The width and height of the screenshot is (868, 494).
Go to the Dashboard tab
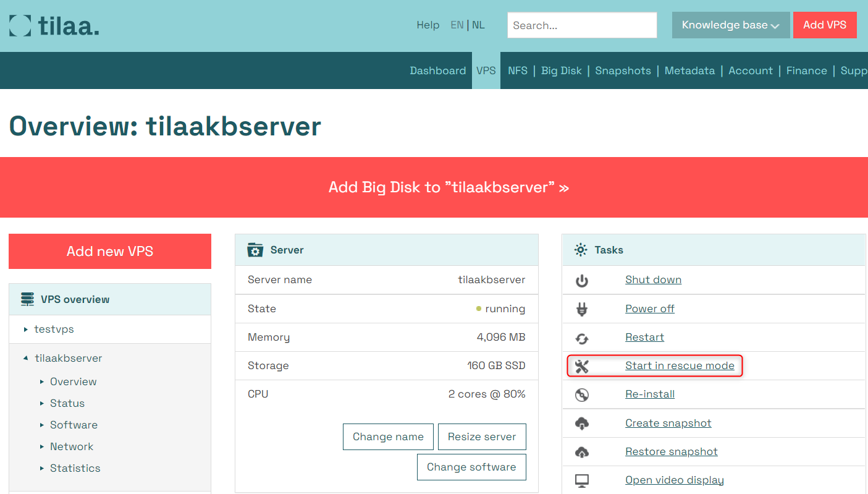438,70
